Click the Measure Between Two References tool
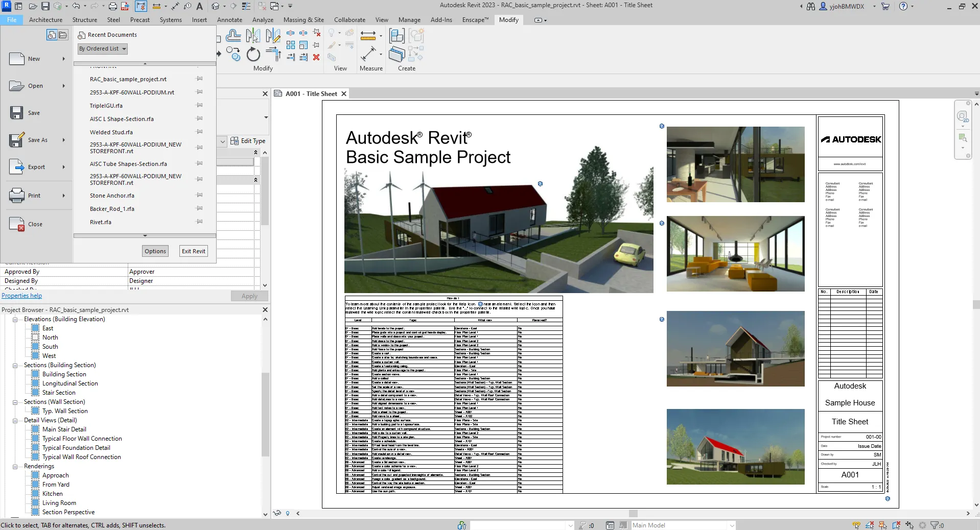The height and width of the screenshot is (530, 980). click(368, 35)
